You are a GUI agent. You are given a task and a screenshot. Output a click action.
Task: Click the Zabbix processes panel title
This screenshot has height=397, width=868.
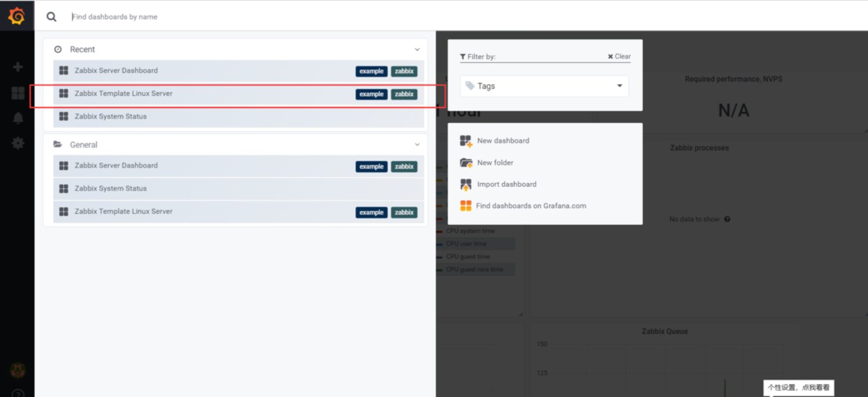point(699,148)
